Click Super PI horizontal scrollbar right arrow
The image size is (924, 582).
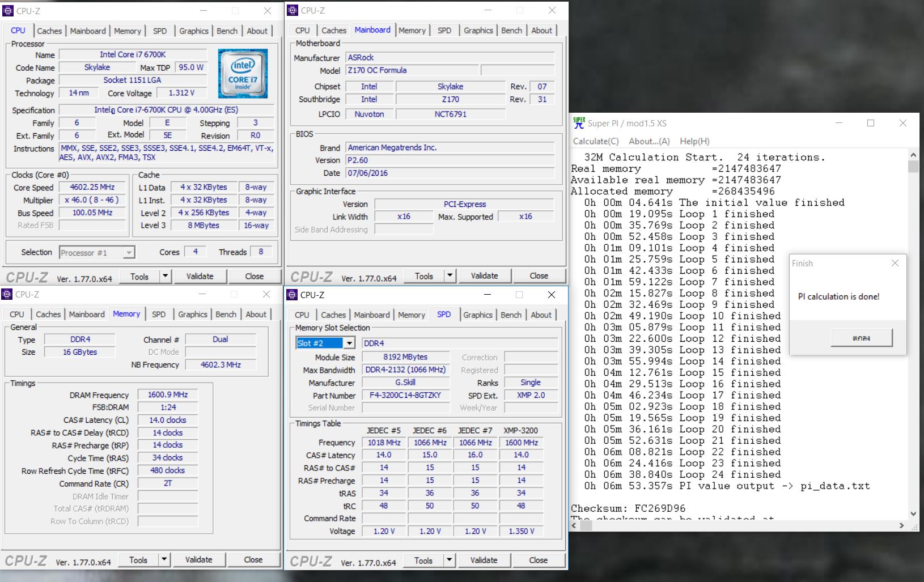[901, 525]
